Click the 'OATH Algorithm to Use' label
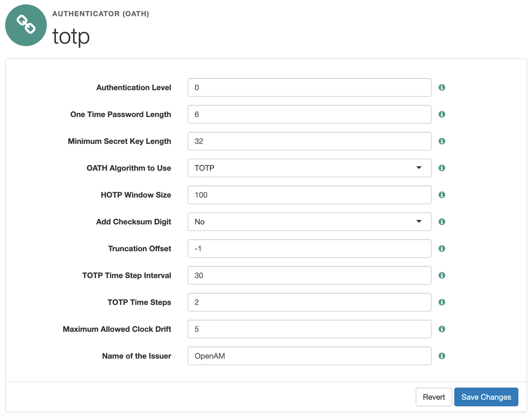The height and width of the screenshot is (417, 532). 129,168
